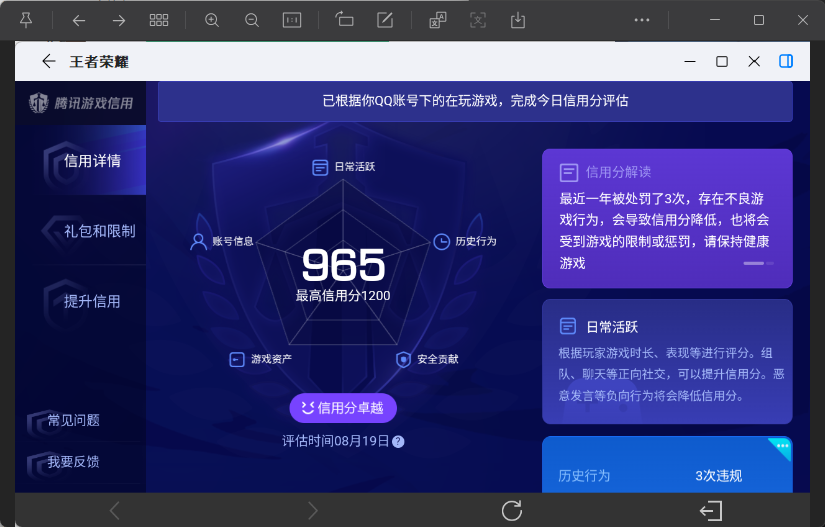Save the image with download icon
Image resolution: width=825 pixels, height=527 pixels.
[x=518, y=21]
